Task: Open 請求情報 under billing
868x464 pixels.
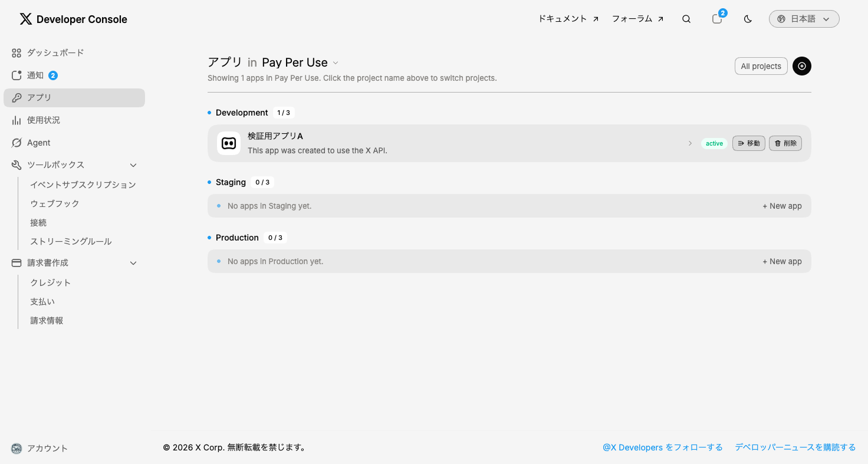Action: click(47, 320)
